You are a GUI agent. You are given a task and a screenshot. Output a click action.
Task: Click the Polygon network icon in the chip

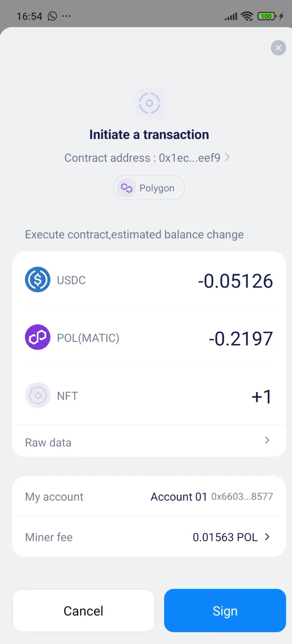tap(126, 187)
